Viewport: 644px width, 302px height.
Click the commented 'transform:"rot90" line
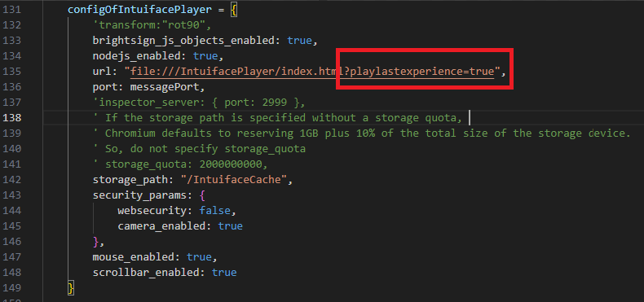[x=152, y=25]
